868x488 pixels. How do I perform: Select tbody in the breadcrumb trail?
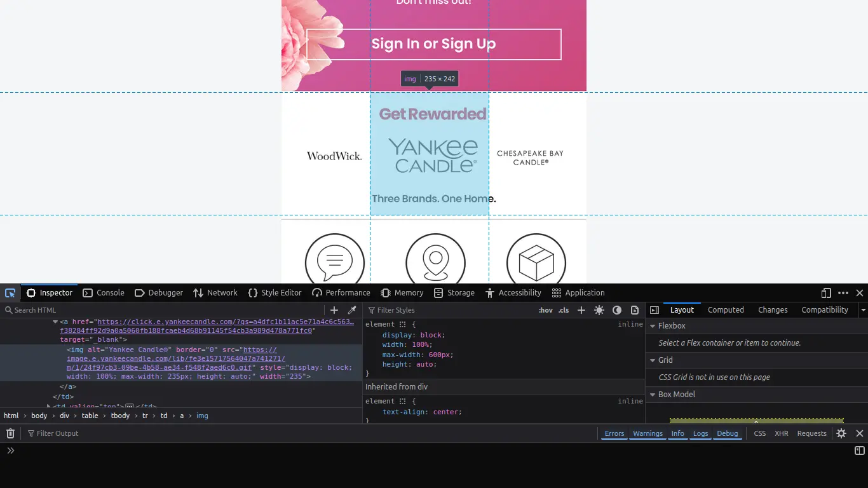pyautogui.click(x=120, y=416)
